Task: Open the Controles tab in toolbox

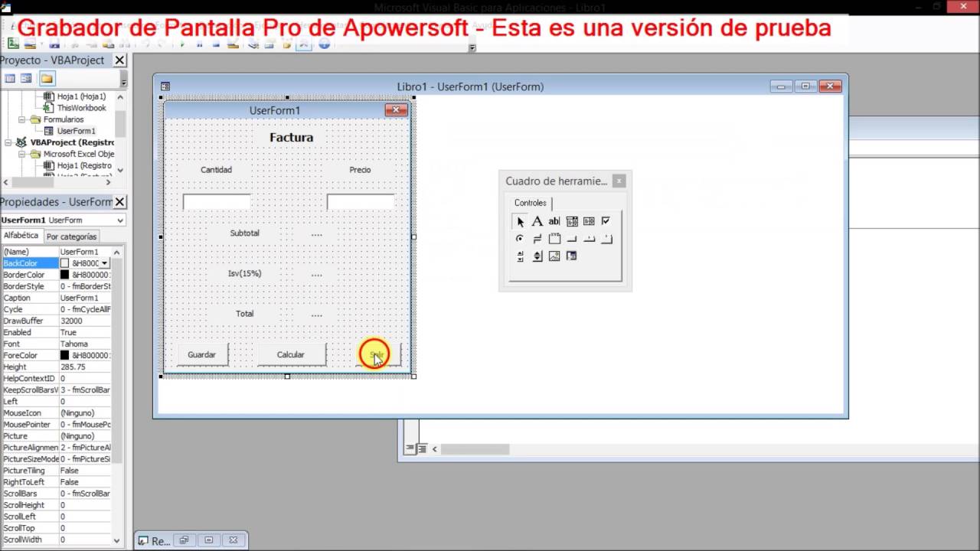Action: click(x=531, y=203)
